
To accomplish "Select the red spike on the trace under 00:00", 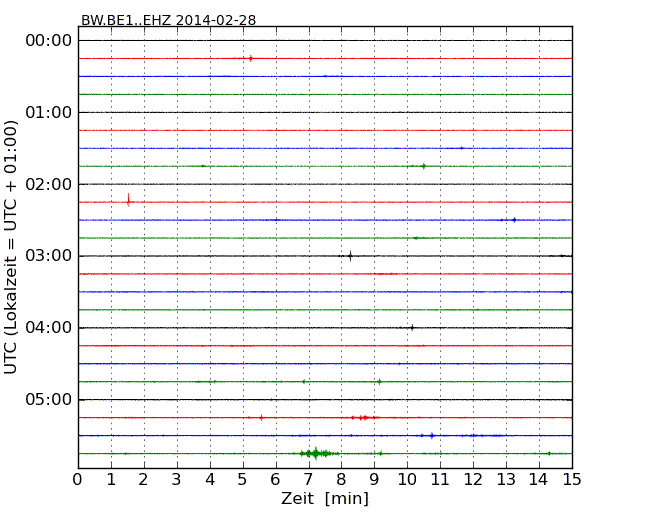I will point(251,58).
